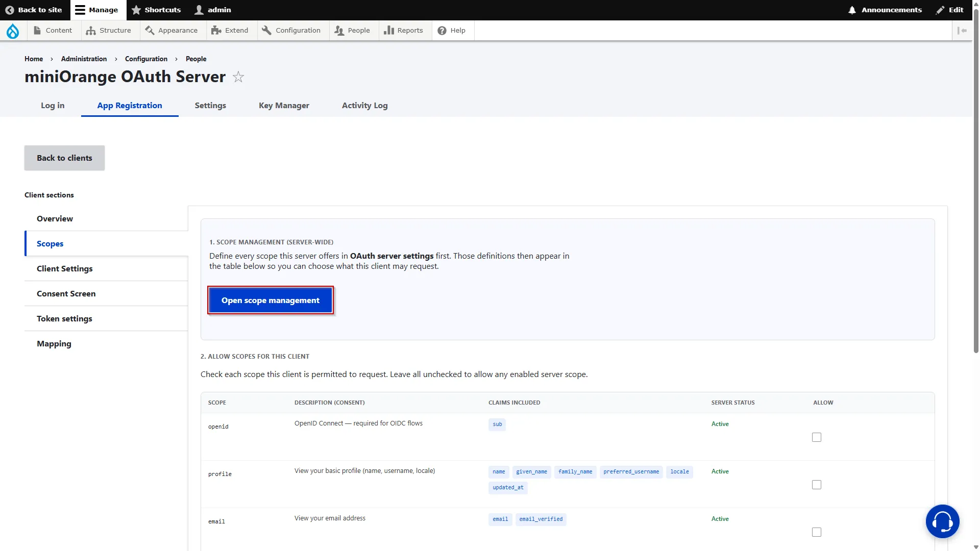Click the locale claim tag

(x=679, y=471)
